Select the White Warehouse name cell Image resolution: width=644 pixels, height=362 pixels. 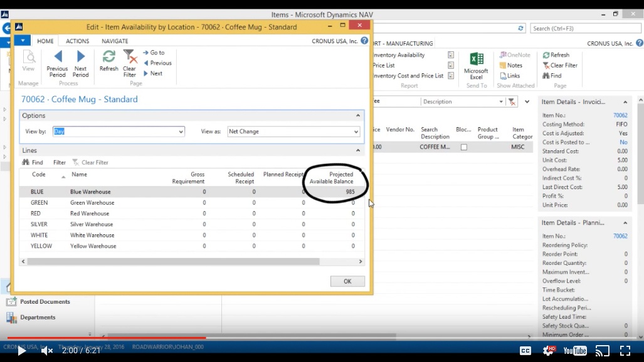92,235
